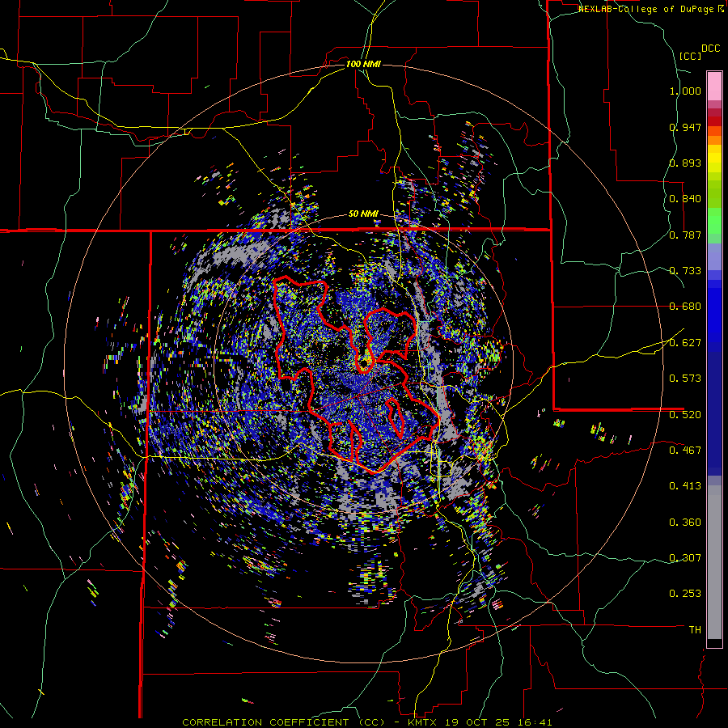
Task: Select the 0.627 scale value
Action: 685,343
